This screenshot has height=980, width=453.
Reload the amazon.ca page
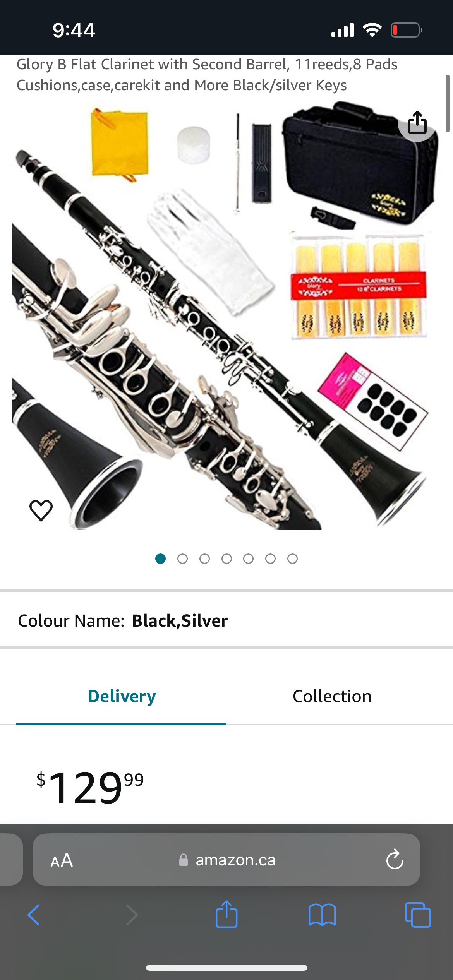point(395,860)
